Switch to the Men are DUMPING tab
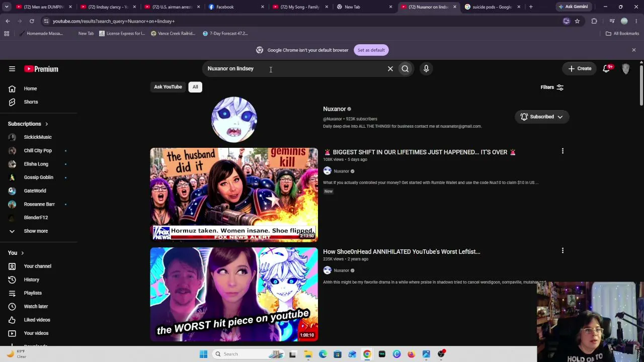 tap(44, 7)
